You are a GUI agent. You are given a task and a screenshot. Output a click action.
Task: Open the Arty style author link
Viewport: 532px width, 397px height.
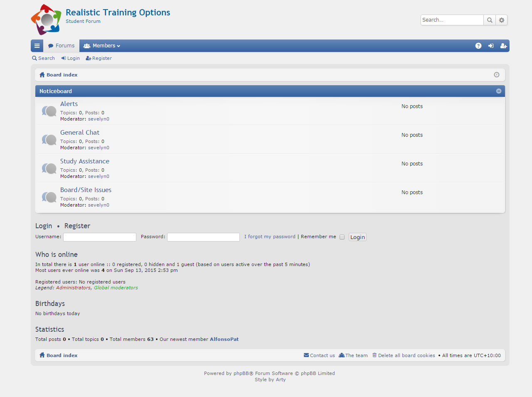[x=281, y=380]
